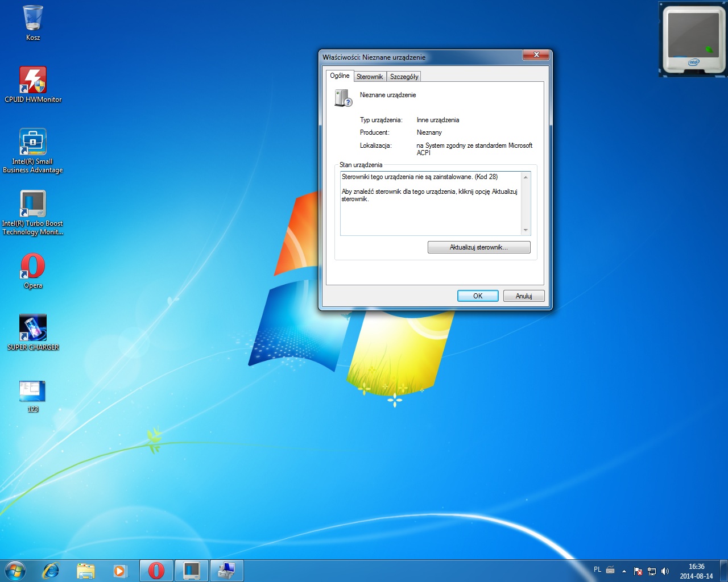The height and width of the screenshot is (582, 728).
Task: Launch Internet Explorer from the taskbar
Action: [51, 571]
